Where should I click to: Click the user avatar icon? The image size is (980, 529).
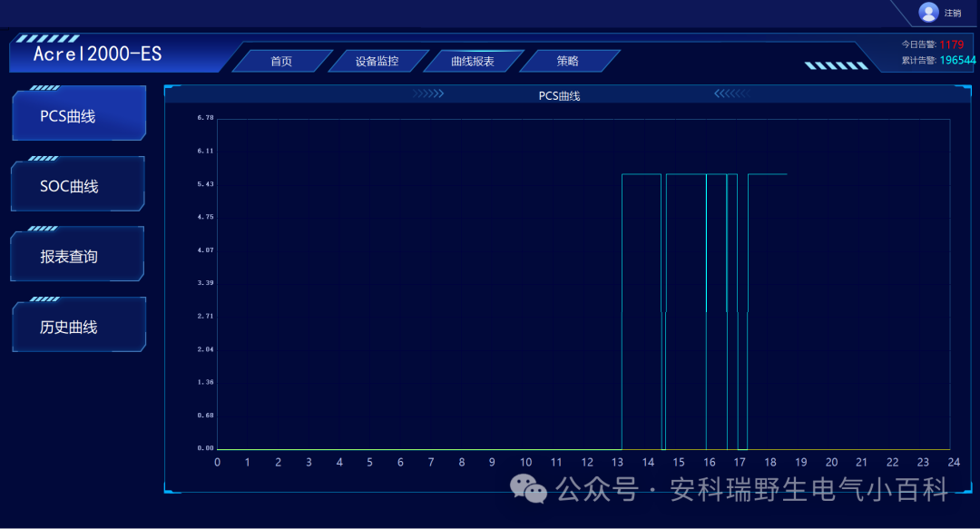928,12
